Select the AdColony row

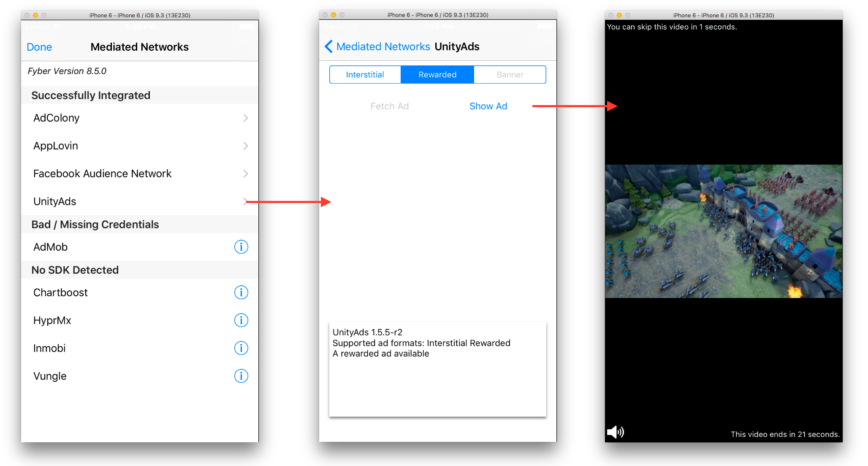click(140, 118)
